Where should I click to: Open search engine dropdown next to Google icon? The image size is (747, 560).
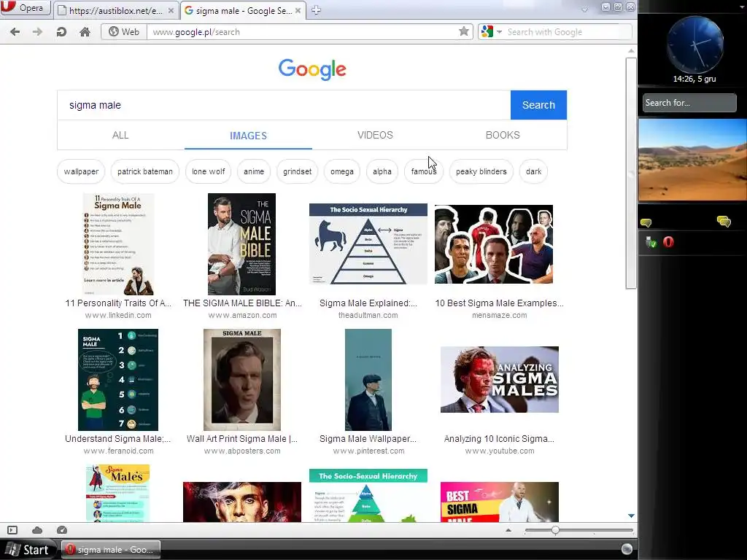pyautogui.click(x=499, y=32)
